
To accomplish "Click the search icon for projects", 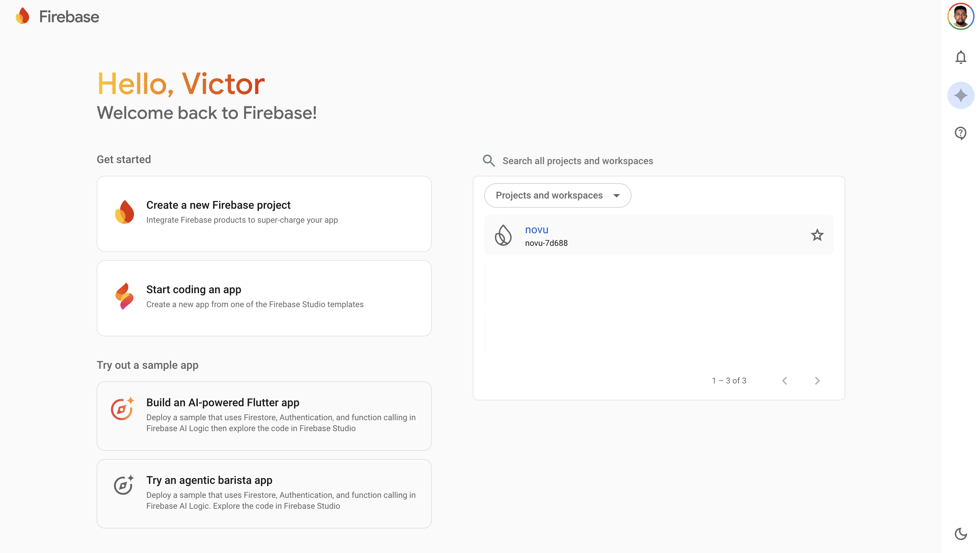I will 489,161.
